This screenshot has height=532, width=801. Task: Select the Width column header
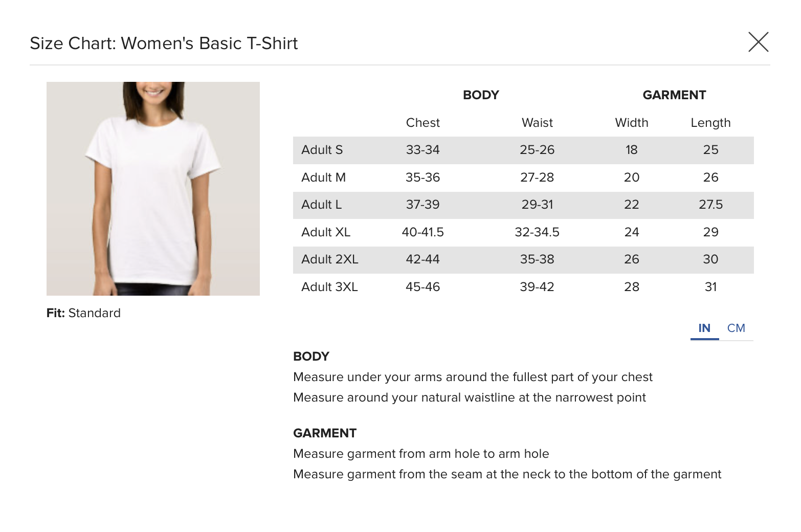tap(631, 123)
